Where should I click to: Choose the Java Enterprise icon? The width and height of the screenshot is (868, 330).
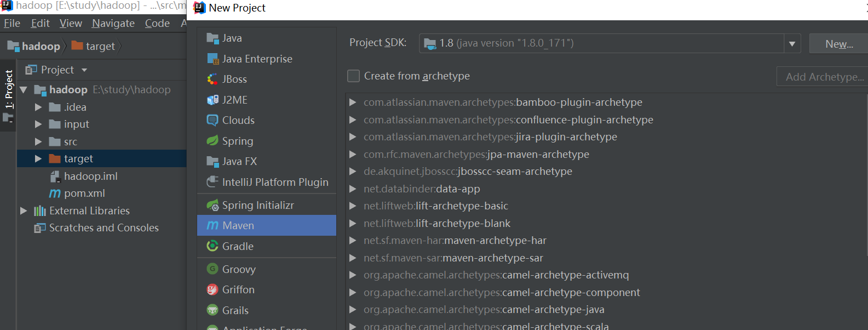click(212, 59)
